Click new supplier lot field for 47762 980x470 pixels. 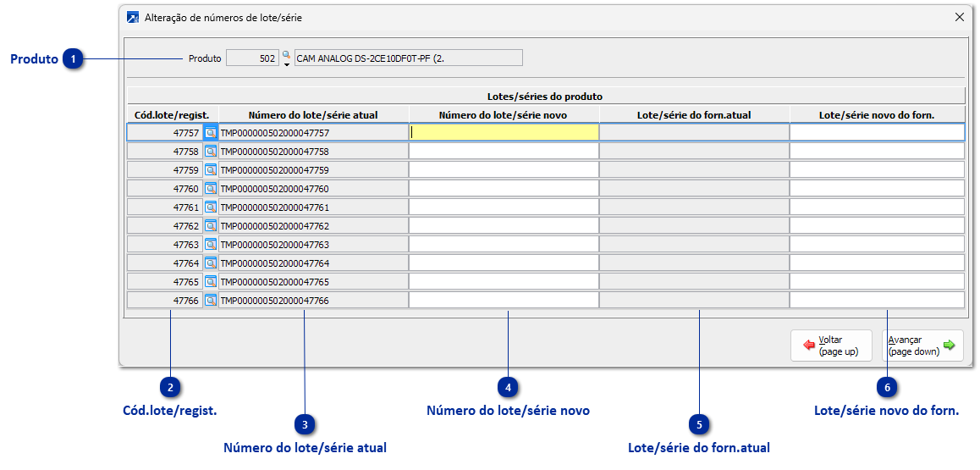tap(877, 225)
